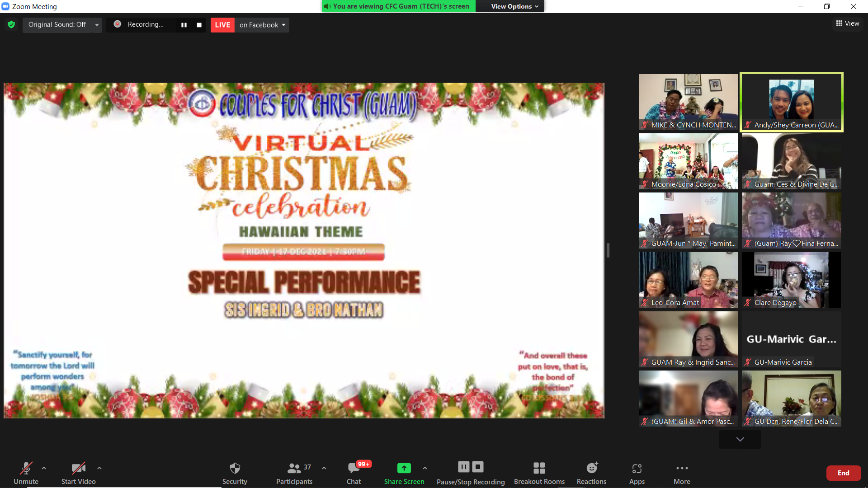
Task: Select GU Dcn. Rene/Flor Dela C video tile
Action: pyautogui.click(x=792, y=399)
